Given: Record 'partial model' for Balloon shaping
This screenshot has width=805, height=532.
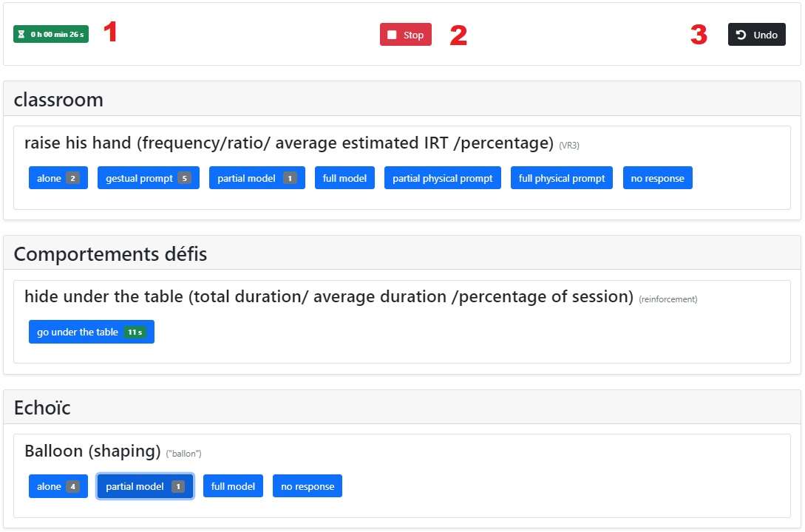Looking at the screenshot, I should click(146, 486).
